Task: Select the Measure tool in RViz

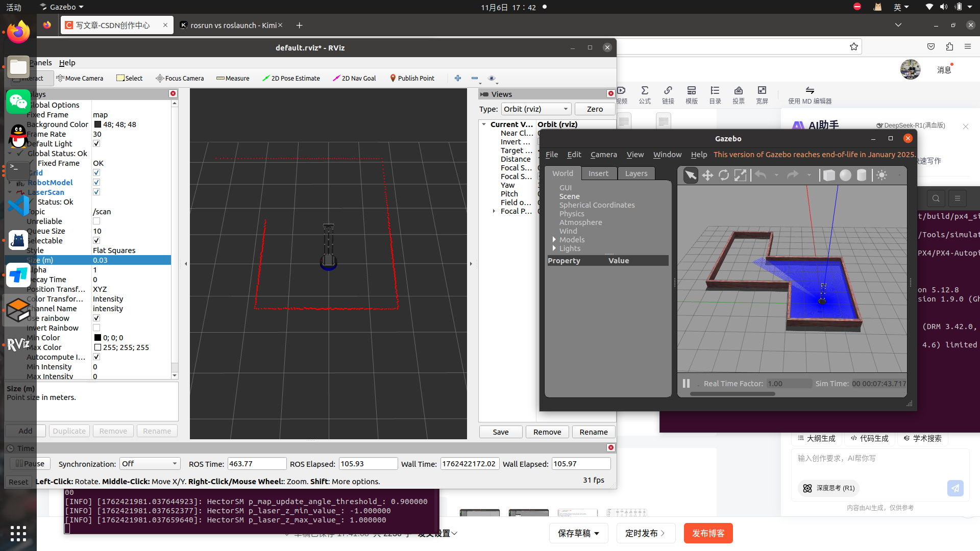Action: [x=233, y=78]
